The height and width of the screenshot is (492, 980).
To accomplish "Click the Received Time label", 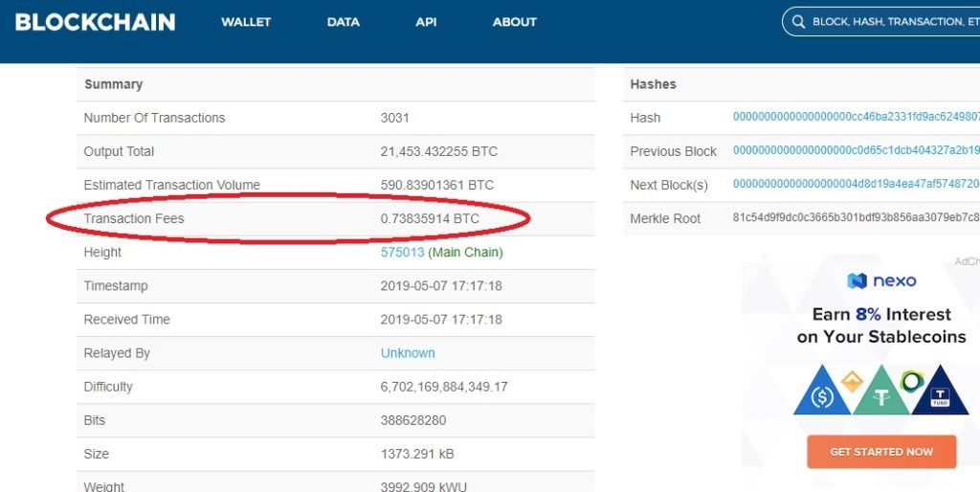I will pyautogui.click(x=127, y=320).
